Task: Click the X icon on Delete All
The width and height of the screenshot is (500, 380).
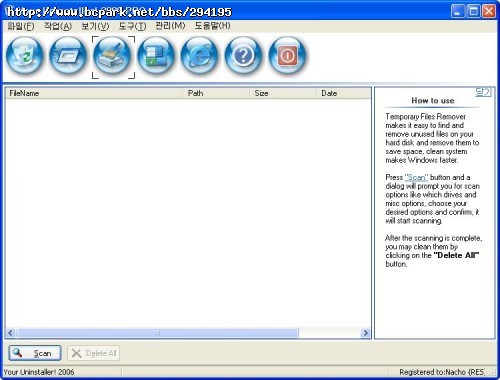Action: tap(76, 353)
